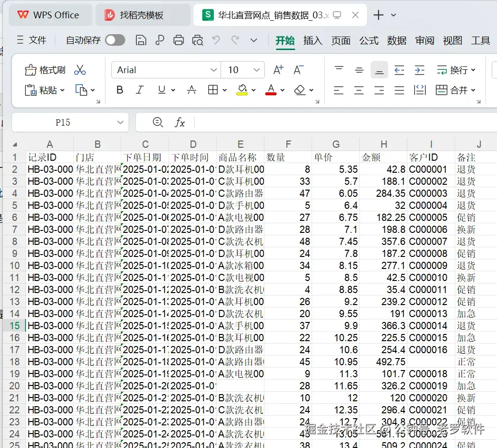Screen dimensions: 497x448
Task: Toggle the 自动保存 auto-save switch
Action: click(115, 40)
